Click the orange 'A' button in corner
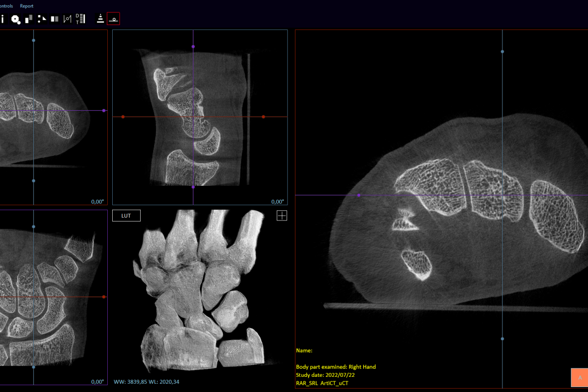Screen dimensions: 588x392 pos(580,378)
